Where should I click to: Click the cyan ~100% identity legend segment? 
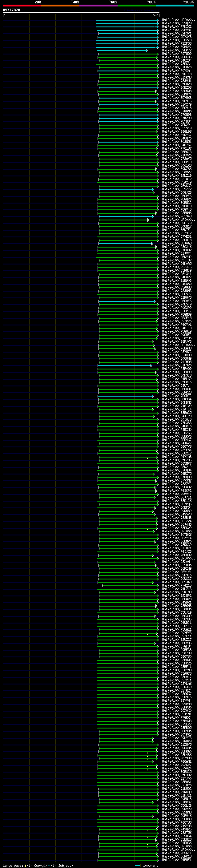pyautogui.click(x=175, y=6)
